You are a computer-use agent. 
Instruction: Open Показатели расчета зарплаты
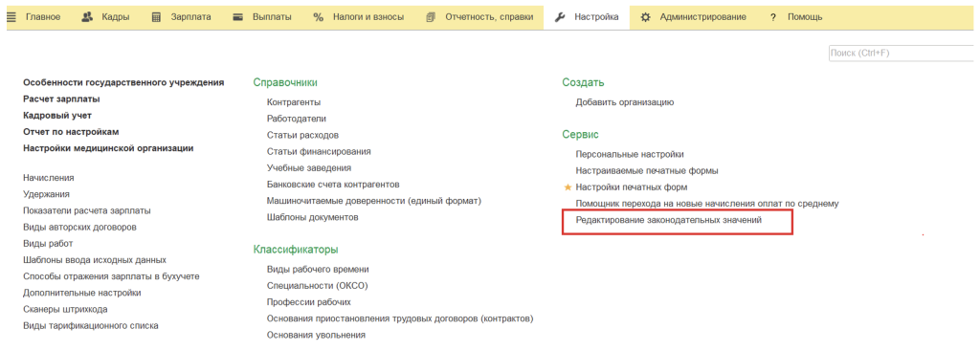pos(87,210)
